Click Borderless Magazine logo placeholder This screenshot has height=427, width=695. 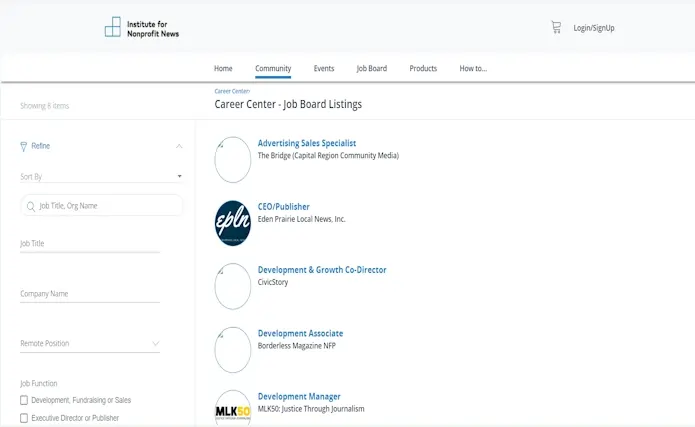pyautogui.click(x=233, y=350)
